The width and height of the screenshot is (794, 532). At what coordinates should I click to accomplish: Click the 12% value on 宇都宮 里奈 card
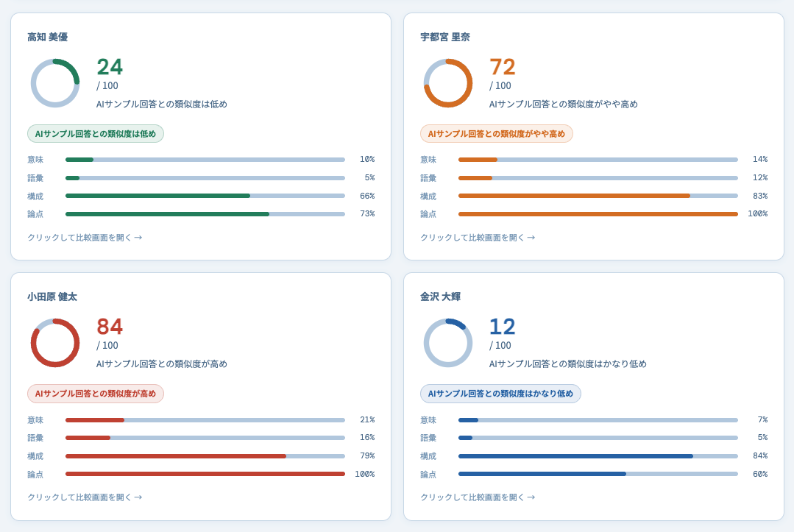click(x=761, y=177)
